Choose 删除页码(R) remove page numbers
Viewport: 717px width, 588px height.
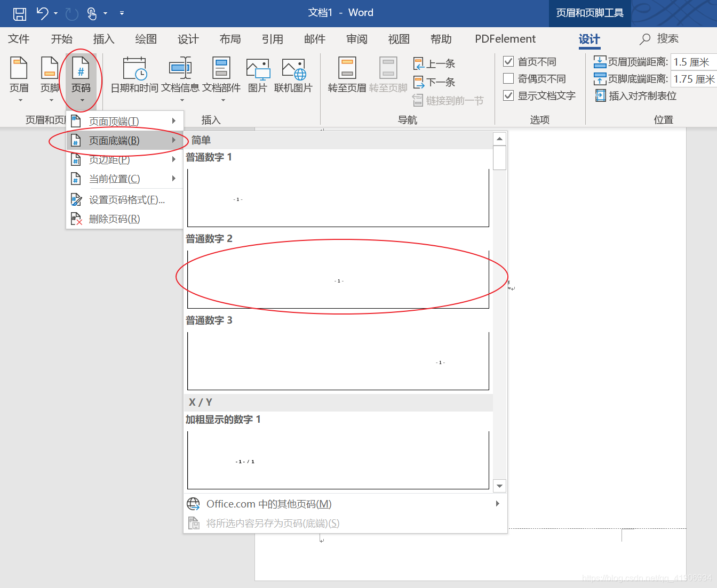[x=124, y=219]
